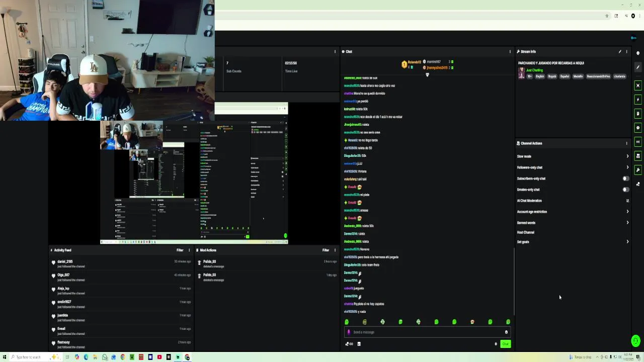Open AI Chat Moderation external link icon
The width and height of the screenshot is (644, 362).
point(627,201)
